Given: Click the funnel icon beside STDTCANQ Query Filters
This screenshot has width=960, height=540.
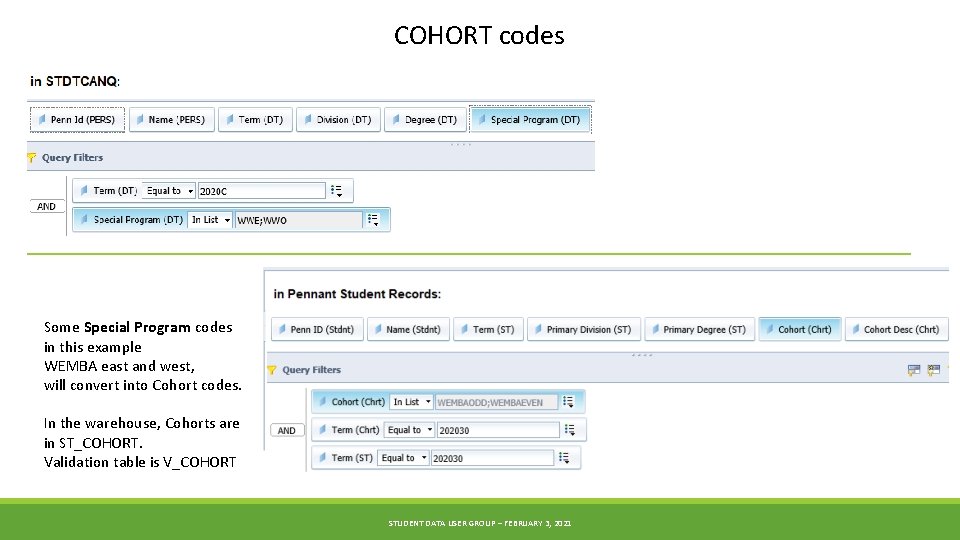Looking at the screenshot, I should tap(32, 158).
